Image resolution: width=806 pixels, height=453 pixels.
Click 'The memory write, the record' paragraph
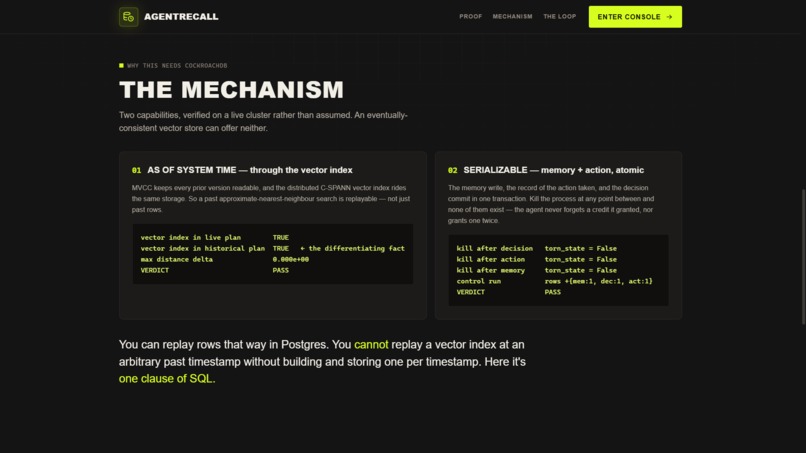coord(551,204)
